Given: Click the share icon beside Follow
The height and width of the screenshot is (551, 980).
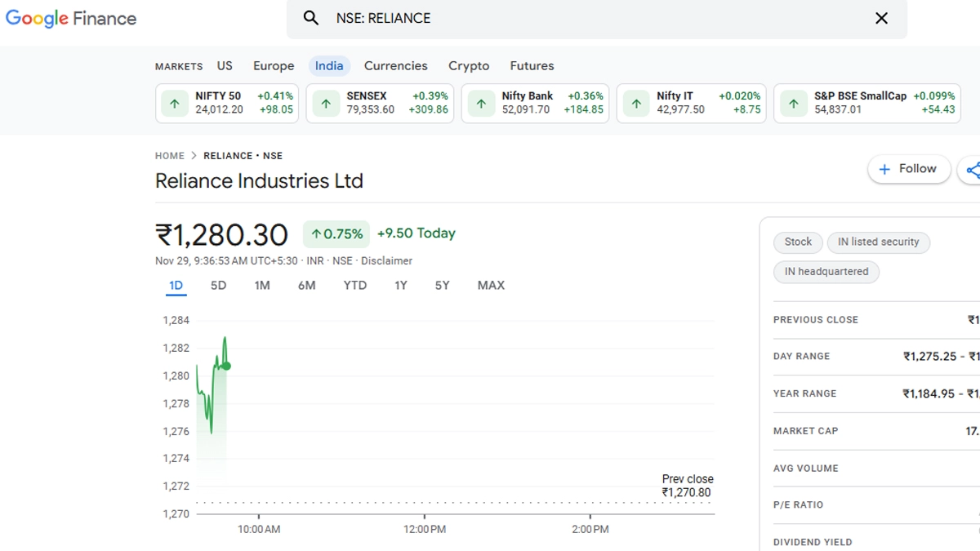Looking at the screenshot, I should [x=972, y=170].
